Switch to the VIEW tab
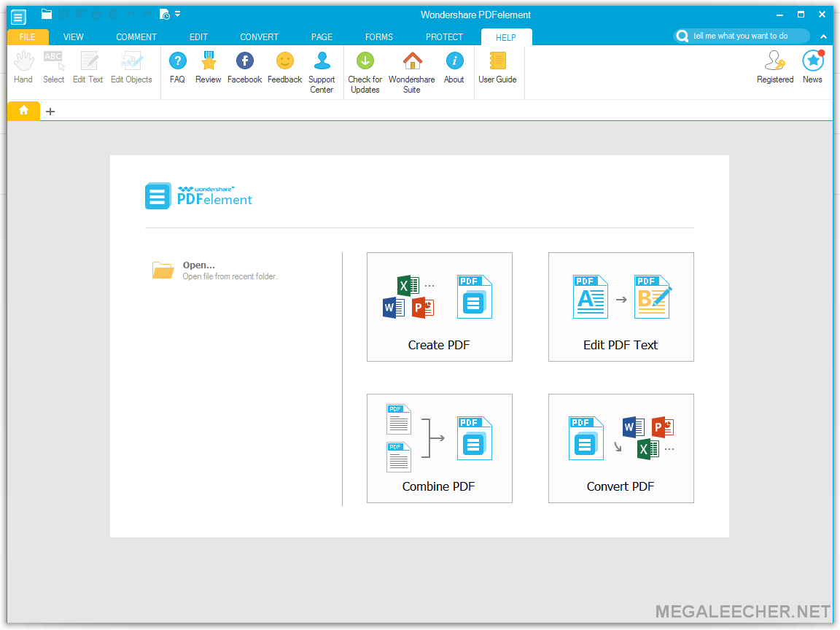Screen dimensions: 840x630 [x=74, y=37]
